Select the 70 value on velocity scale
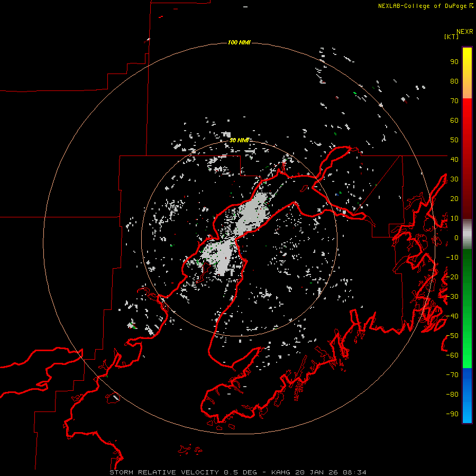Viewport: 476px width, 476px height. [454, 101]
